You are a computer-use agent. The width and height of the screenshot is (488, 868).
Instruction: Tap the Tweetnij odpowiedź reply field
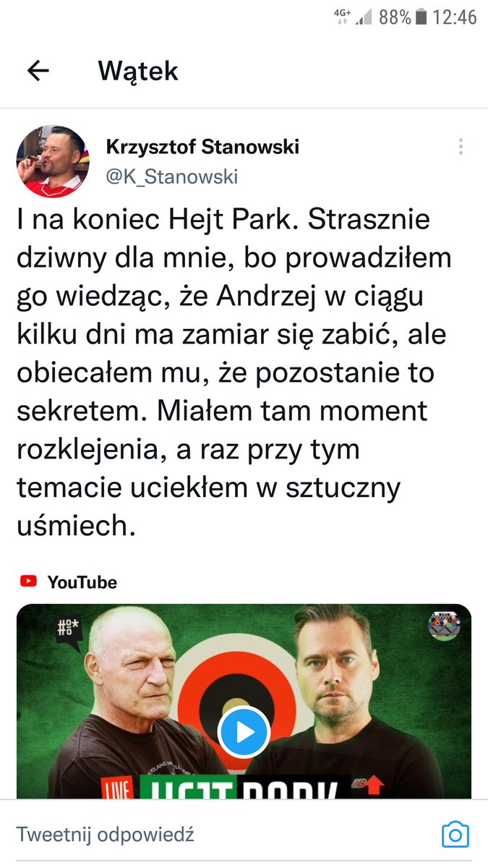click(x=217, y=834)
